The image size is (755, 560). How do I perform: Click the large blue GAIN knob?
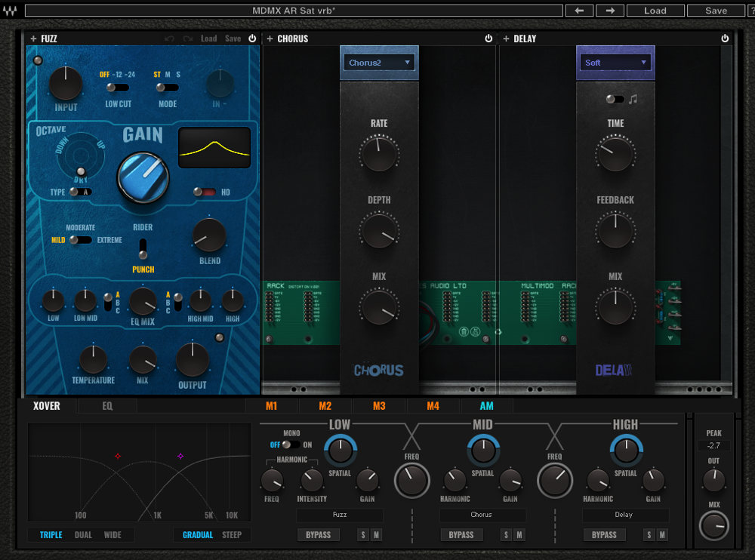coord(143,177)
